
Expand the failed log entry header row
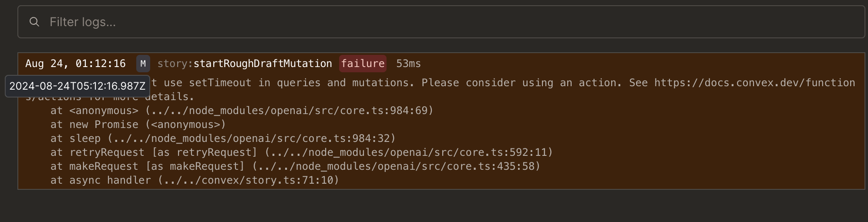point(441,64)
